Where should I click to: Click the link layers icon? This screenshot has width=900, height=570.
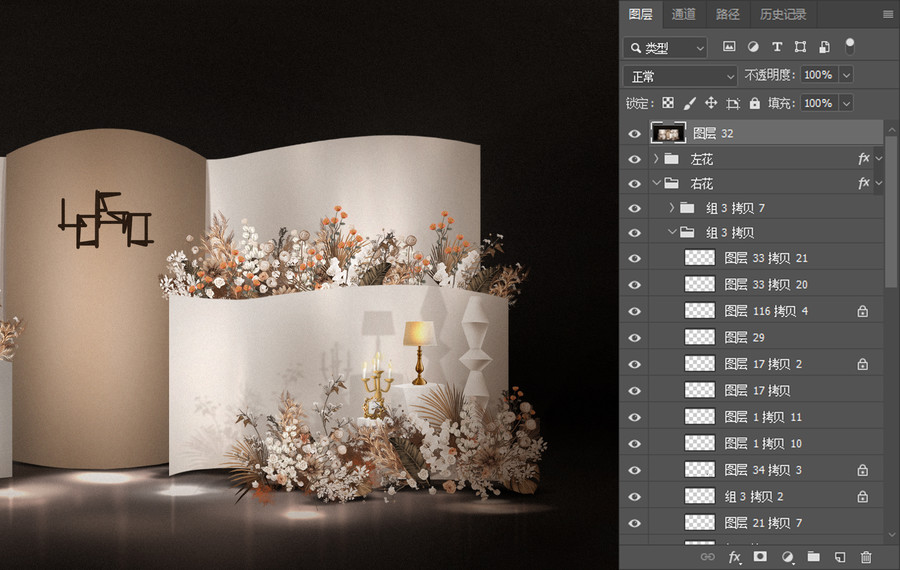(x=708, y=556)
